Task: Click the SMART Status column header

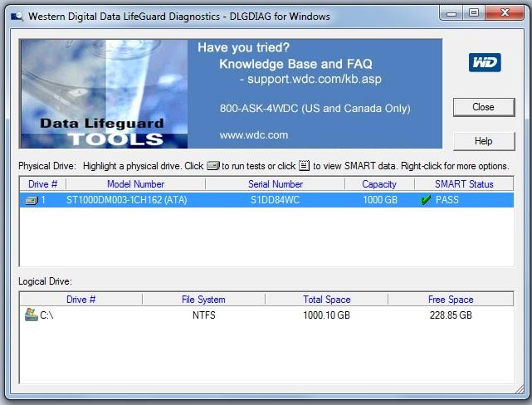Action: pyautogui.click(x=464, y=184)
